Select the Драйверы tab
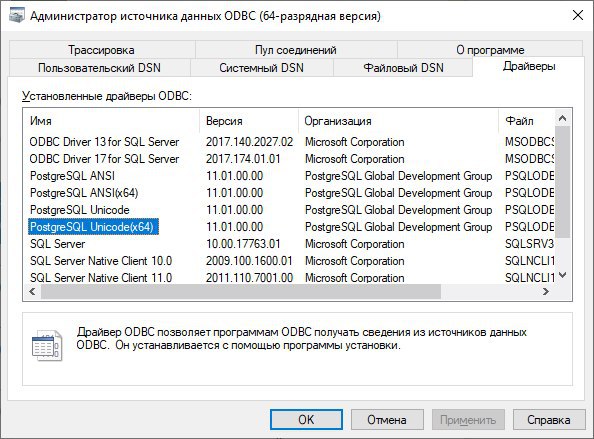The height and width of the screenshot is (439, 594). click(x=529, y=66)
